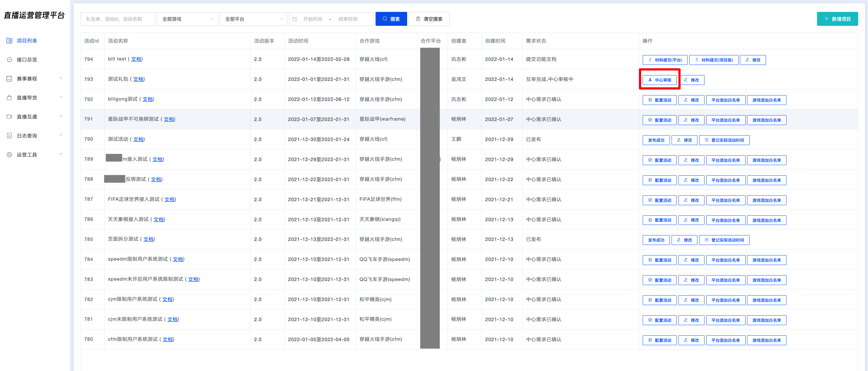Click the pencil icon in row 793 修改
The height and width of the screenshot is (371, 868).
tap(686, 80)
